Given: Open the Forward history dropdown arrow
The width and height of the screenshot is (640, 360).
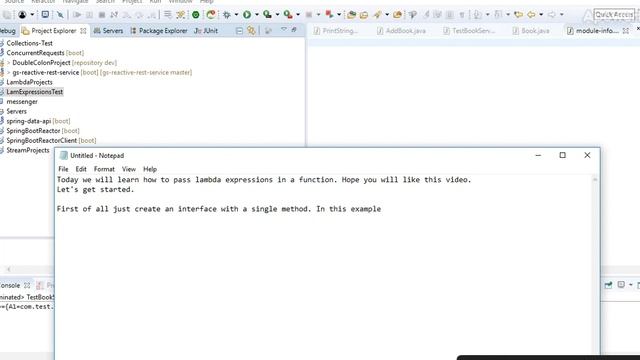Looking at the screenshot, I should tap(562, 15).
